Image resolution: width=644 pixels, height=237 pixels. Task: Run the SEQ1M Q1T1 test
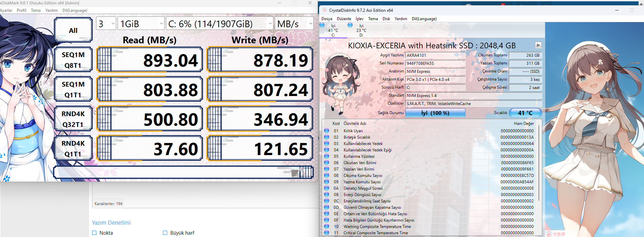coord(73,89)
